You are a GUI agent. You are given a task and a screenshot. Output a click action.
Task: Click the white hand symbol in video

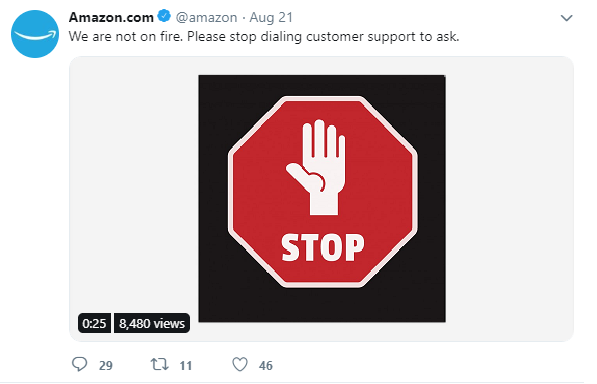pos(317,167)
